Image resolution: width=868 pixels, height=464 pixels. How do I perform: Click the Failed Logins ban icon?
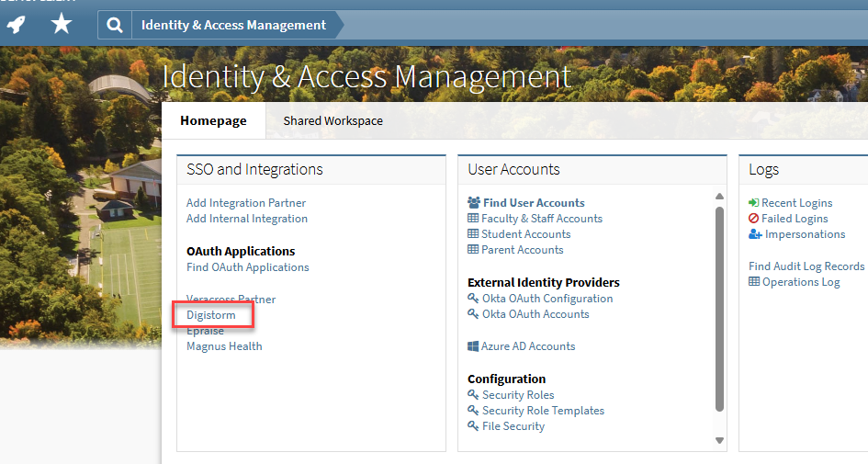point(754,219)
